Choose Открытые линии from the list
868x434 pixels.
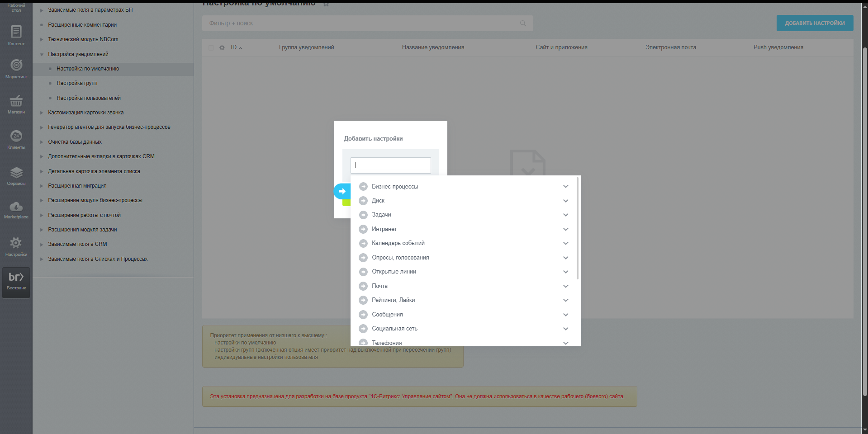click(394, 272)
